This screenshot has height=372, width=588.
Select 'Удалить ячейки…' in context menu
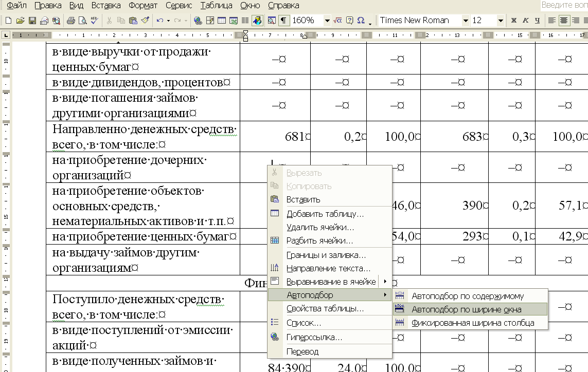(x=330, y=228)
